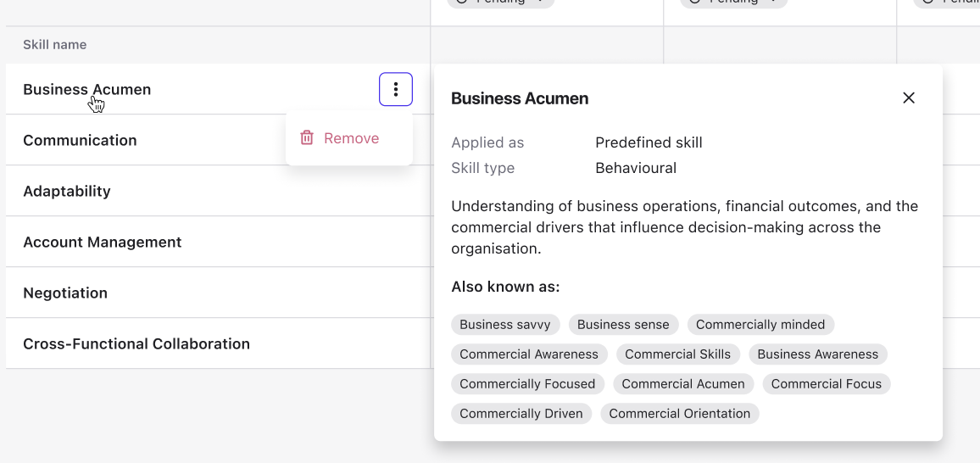Screen dimensions: 980x463
Task: Choose Remove from the context menu
Action: coord(349,138)
